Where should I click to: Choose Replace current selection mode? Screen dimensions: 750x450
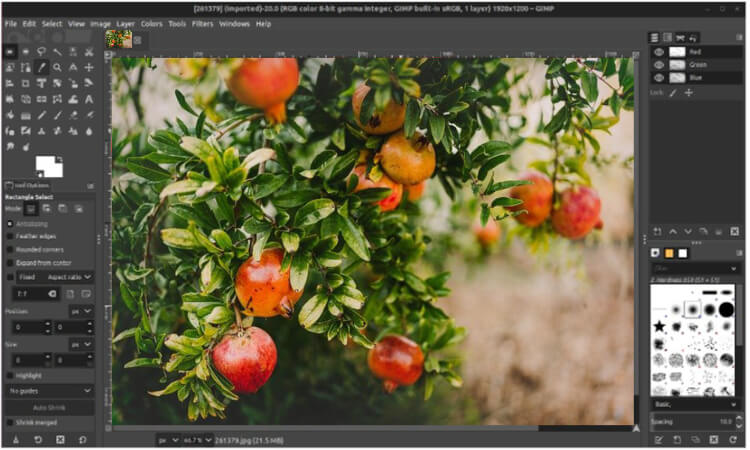point(31,209)
